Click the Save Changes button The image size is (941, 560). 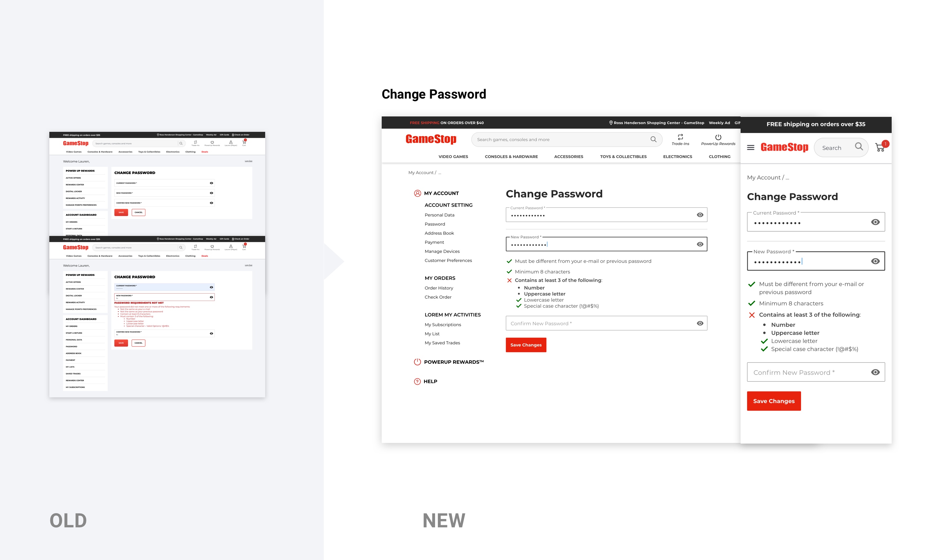point(527,345)
